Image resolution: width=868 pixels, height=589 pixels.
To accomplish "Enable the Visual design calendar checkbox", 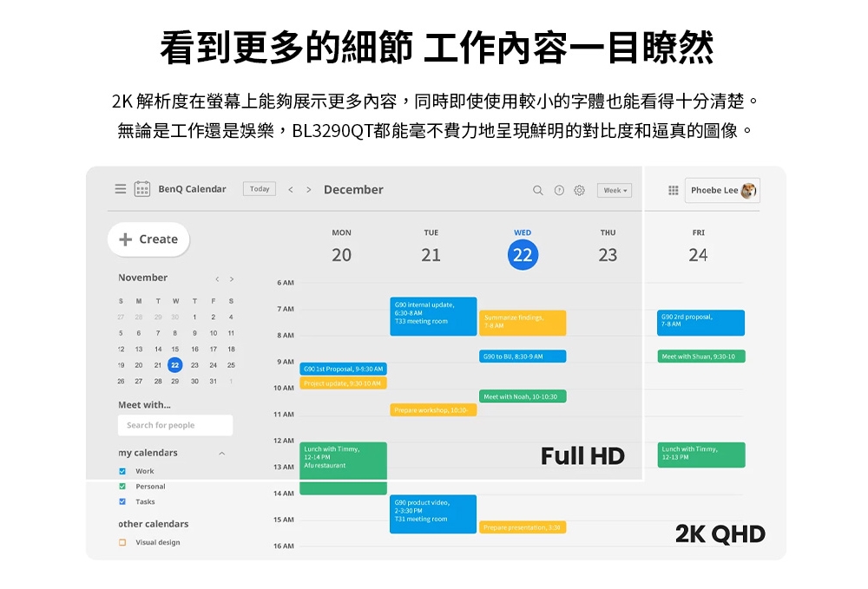I will click(x=122, y=543).
